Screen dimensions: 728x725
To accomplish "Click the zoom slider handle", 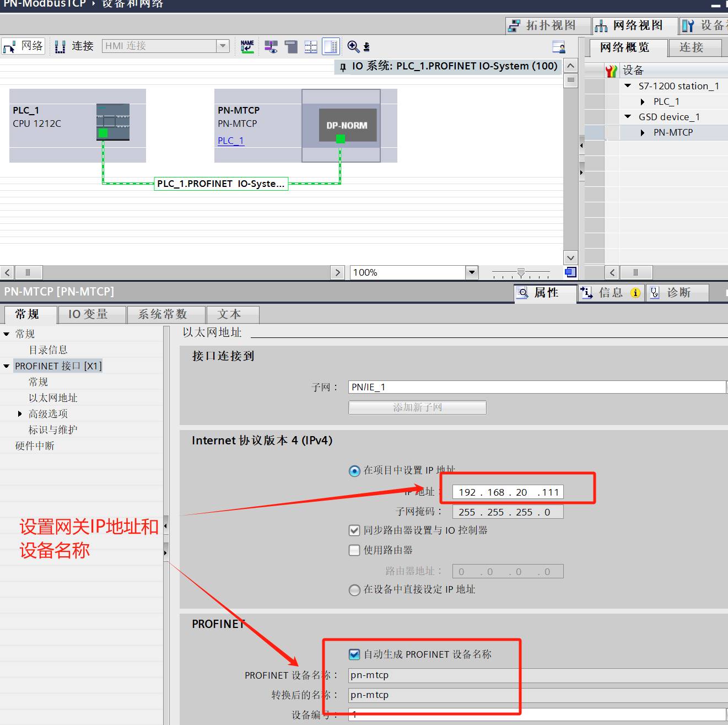I will 521,272.
